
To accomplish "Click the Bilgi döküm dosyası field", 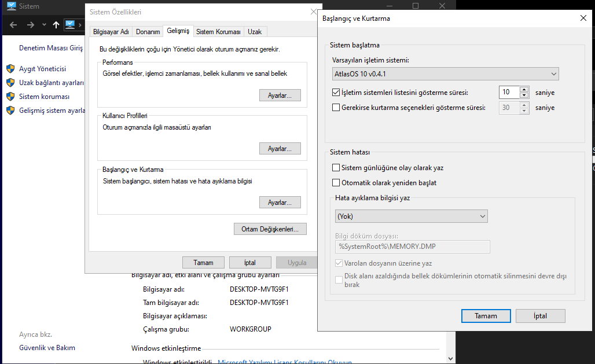I will click(x=413, y=247).
